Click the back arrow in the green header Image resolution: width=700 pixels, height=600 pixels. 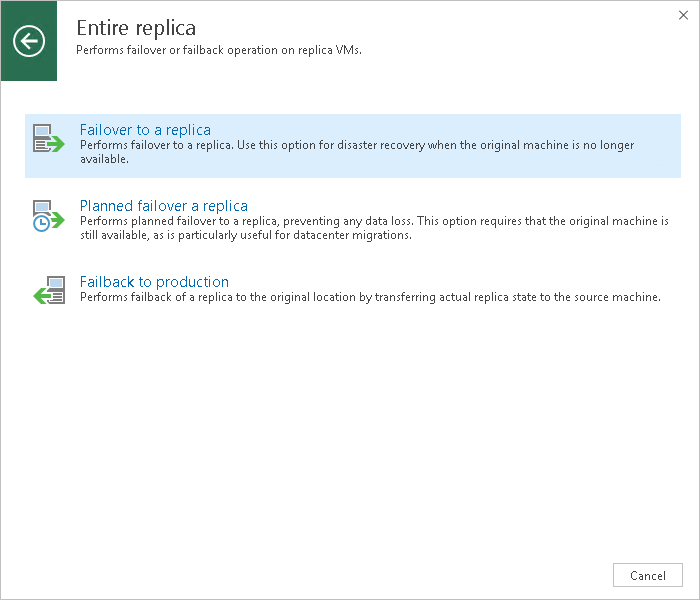pos(29,41)
